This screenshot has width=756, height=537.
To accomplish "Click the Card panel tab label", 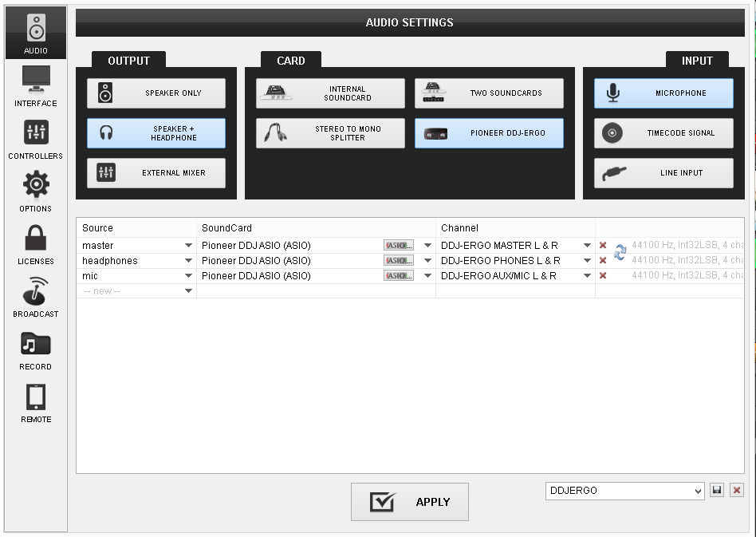I will click(x=291, y=61).
